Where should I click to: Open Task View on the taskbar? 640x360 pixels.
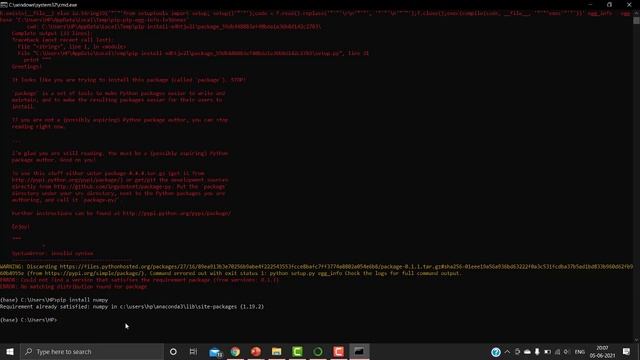193,351
